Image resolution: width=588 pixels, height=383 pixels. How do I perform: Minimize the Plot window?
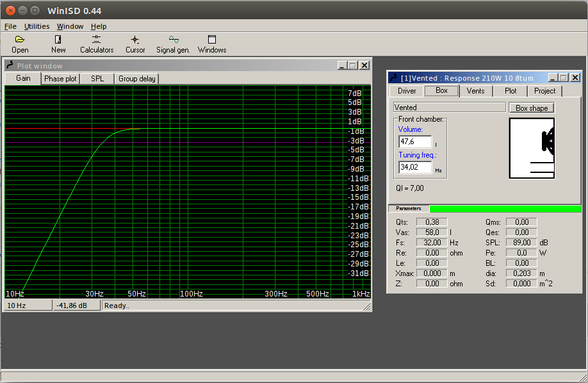(341, 65)
